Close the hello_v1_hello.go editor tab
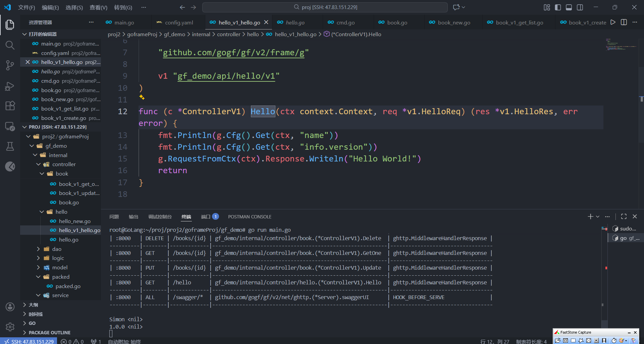Image resolution: width=644 pixels, height=344 pixels. point(266,22)
